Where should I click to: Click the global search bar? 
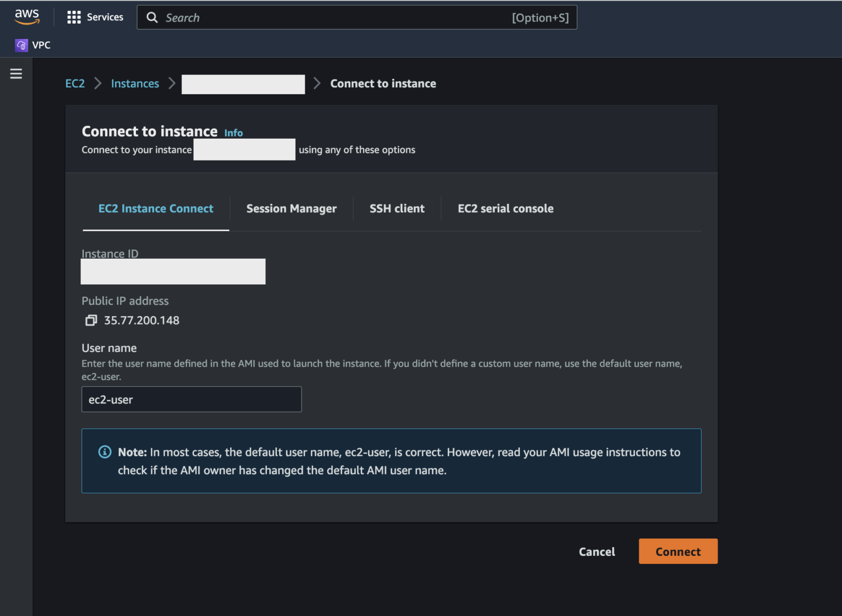(x=356, y=17)
